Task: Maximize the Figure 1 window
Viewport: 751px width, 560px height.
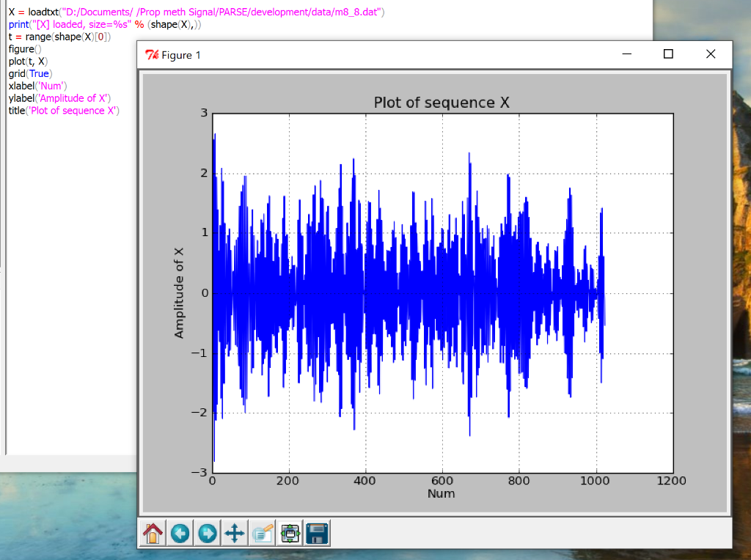Action: click(668, 54)
